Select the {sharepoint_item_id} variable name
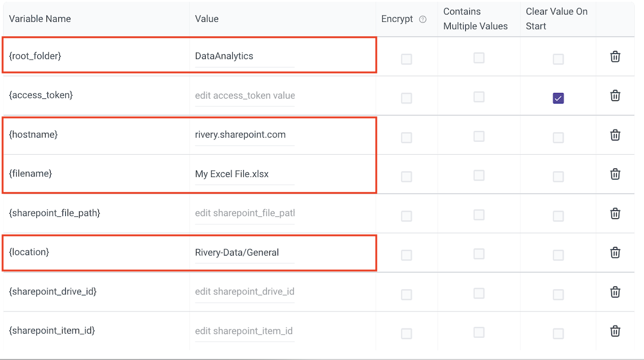Screen dimensions: 644x360 [52, 331]
